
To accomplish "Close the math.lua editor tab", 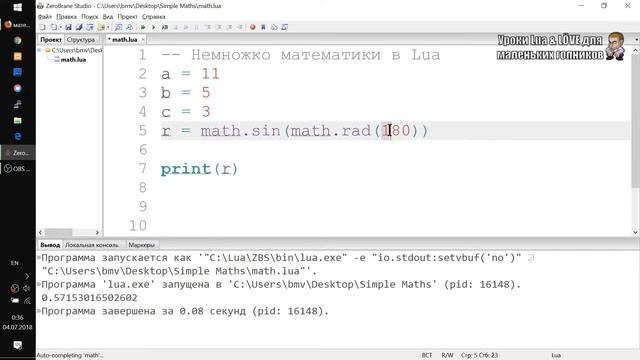I will pyautogui.click(x=143, y=40).
